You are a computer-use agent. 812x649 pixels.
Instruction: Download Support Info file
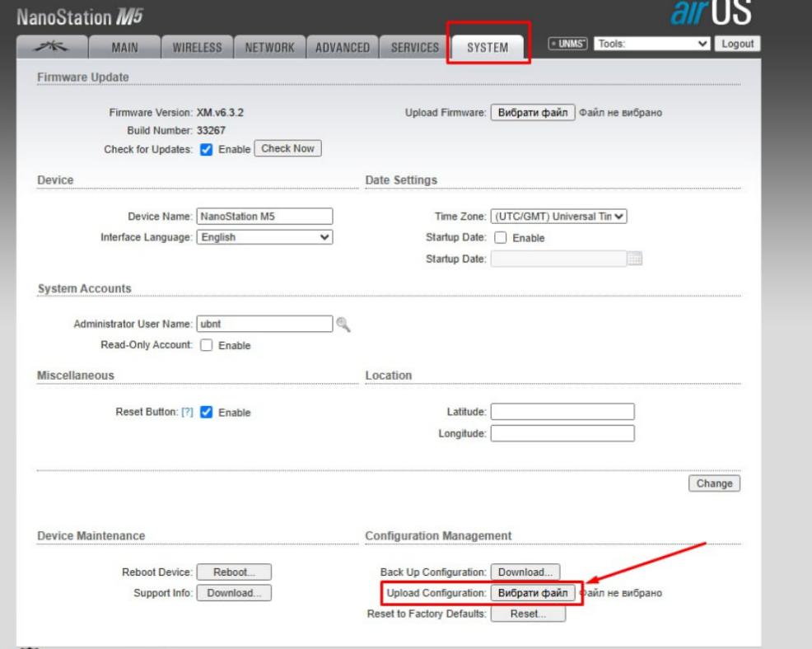click(234, 592)
